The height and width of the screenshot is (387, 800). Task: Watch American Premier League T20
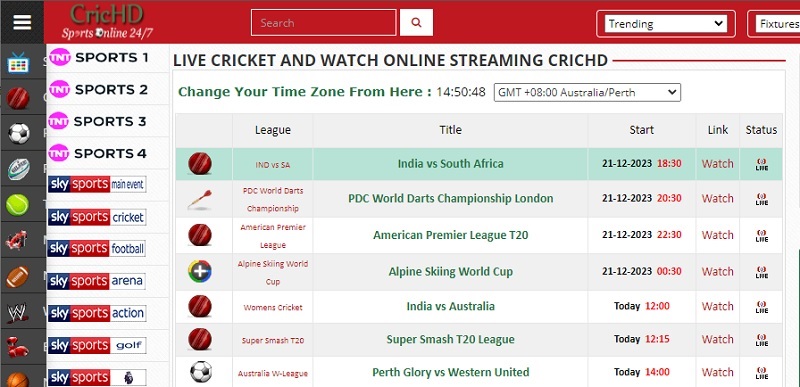click(x=717, y=236)
